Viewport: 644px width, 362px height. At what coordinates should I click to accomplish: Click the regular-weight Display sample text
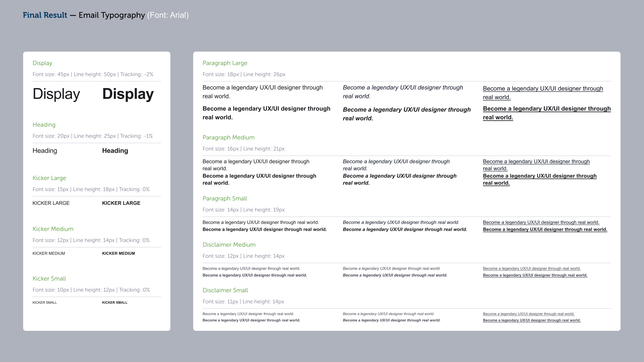pyautogui.click(x=56, y=94)
